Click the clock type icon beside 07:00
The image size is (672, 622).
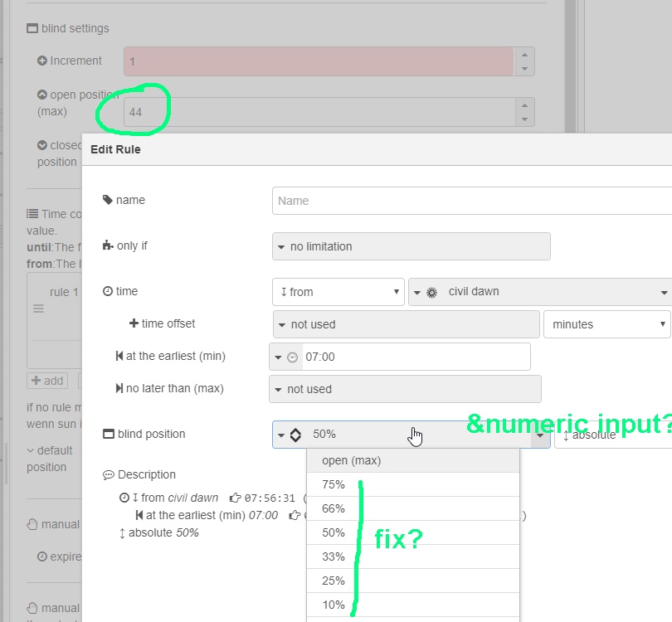[292, 357]
